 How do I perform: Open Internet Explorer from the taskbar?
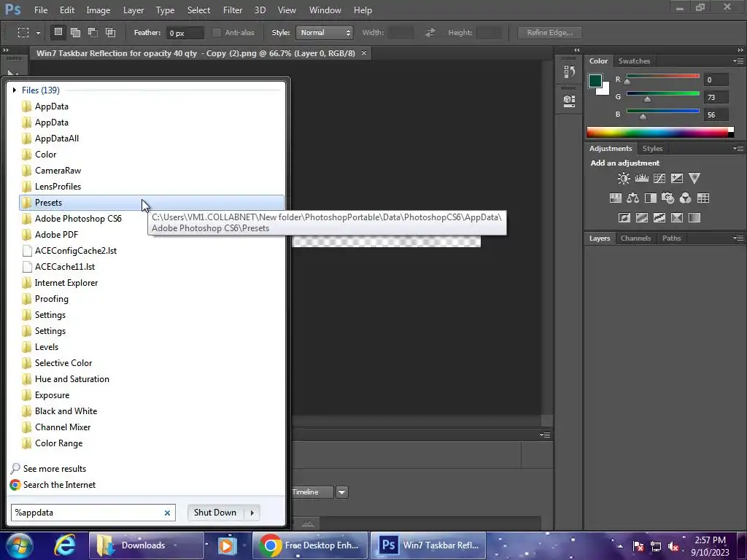coord(65,545)
